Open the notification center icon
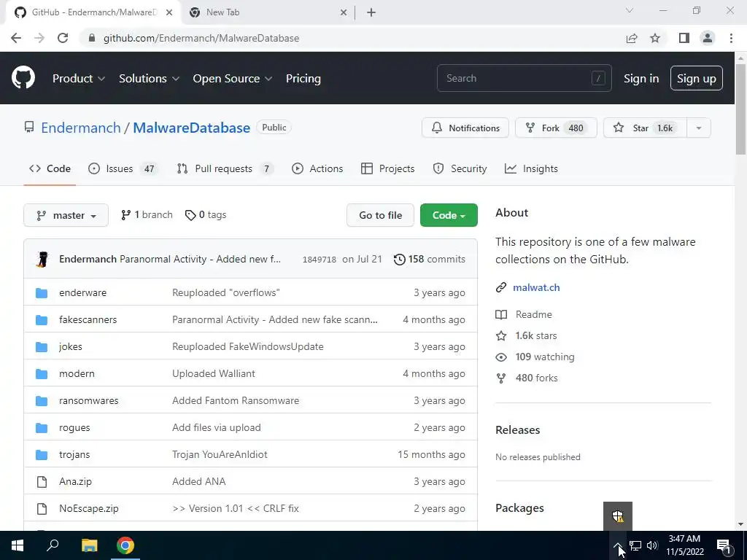The image size is (747, 560). pos(724,545)
